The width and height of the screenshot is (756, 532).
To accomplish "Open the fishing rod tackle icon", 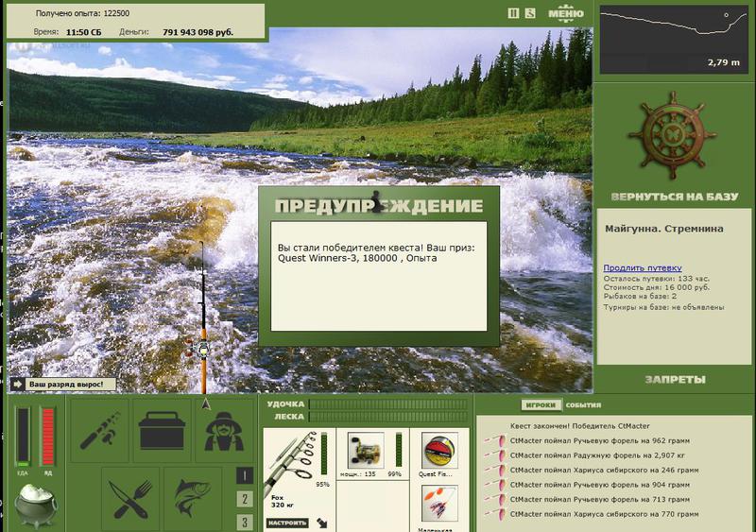I will coord(100,430).
